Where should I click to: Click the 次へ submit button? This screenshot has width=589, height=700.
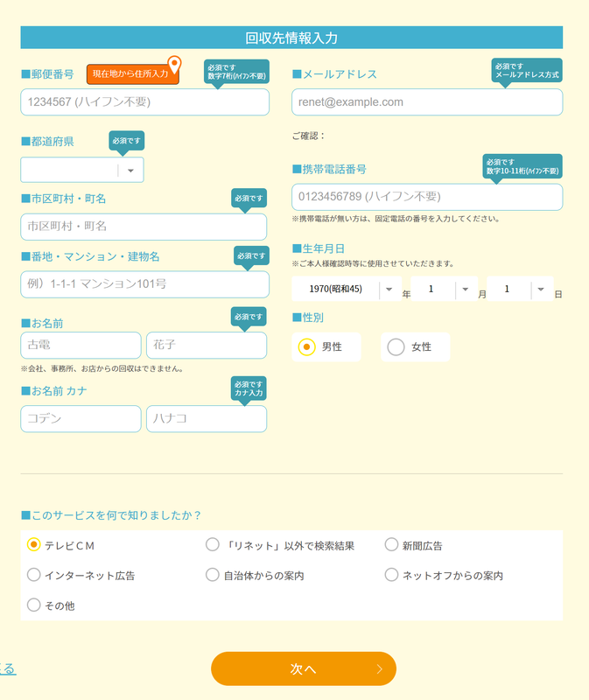pos(303,668)
